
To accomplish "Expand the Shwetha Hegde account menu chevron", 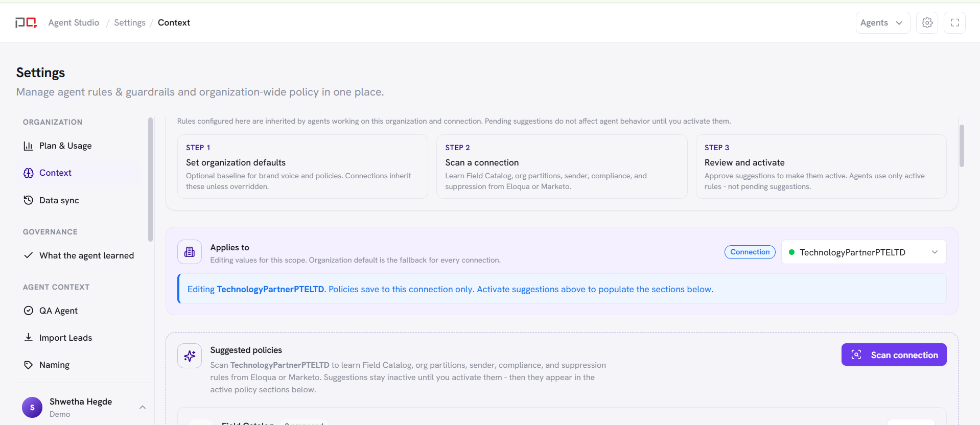I will pyautogui.click(x=143, y=408).
